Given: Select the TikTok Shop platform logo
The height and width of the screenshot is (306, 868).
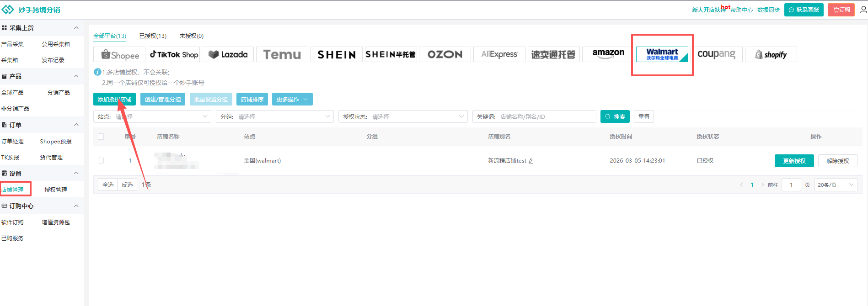Looking at the screenshot, I should click(174, 54).
